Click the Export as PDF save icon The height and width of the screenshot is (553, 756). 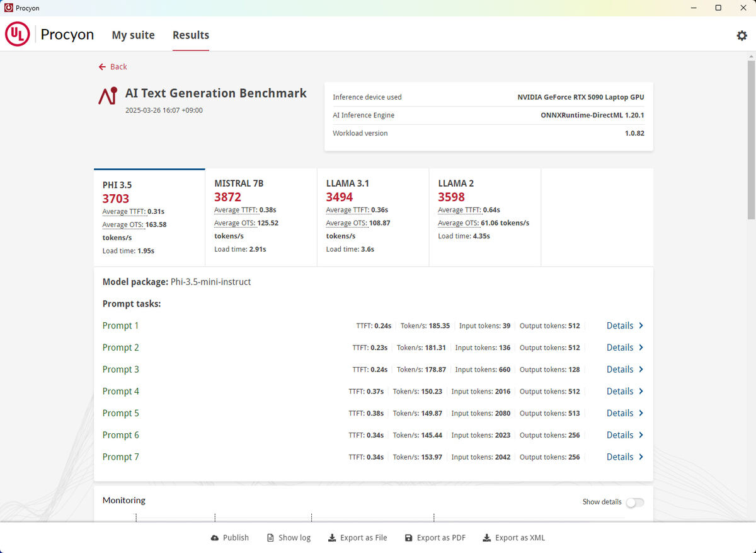tap(408, 538)
